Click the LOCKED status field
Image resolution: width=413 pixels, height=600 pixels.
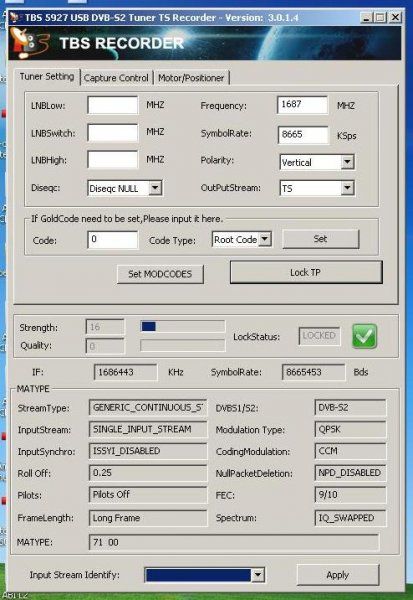pos(319,336)
